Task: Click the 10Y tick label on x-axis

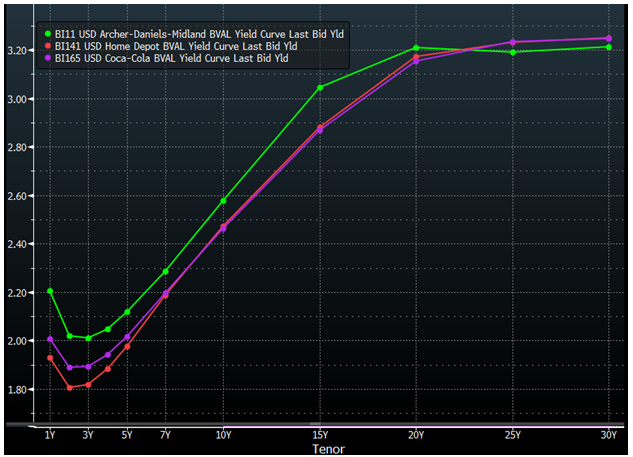Action: pyautogui.click(x=223, y=435)
